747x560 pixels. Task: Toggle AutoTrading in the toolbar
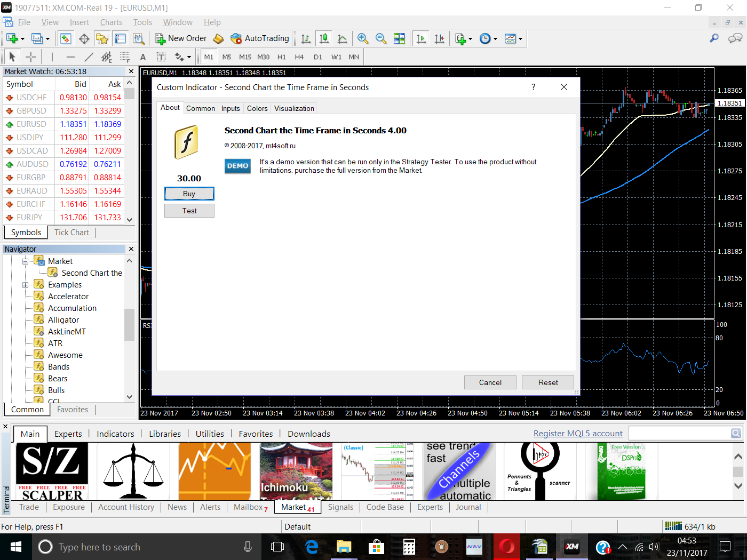point(260,38)
